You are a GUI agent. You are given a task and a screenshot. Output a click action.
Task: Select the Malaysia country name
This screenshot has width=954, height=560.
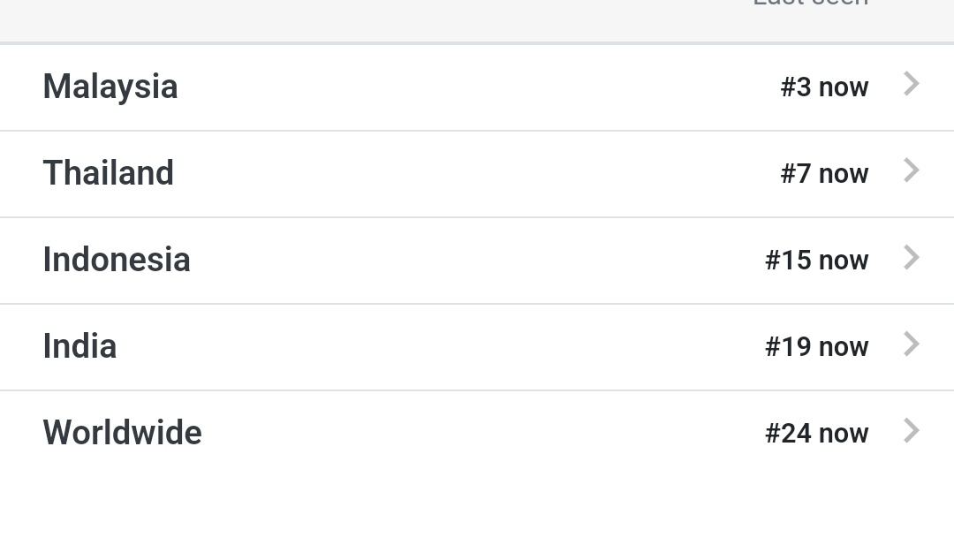tap(110, 87)
